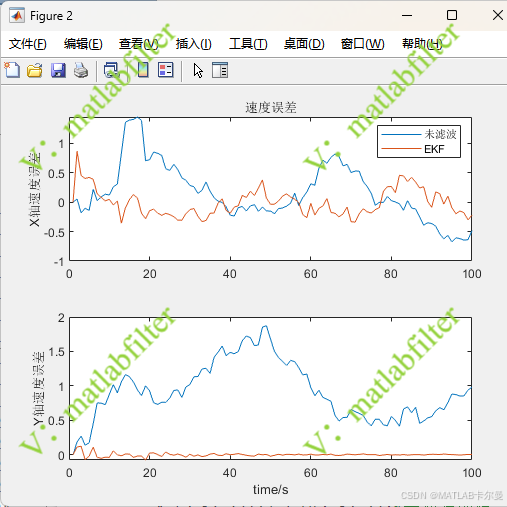
Task: Select the X轴速度误差 y-axis label
Action: (x=35, y=189)
